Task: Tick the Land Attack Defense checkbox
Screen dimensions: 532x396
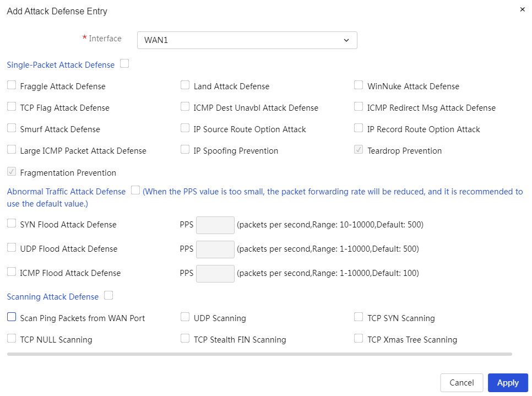Action: [185, 85]
